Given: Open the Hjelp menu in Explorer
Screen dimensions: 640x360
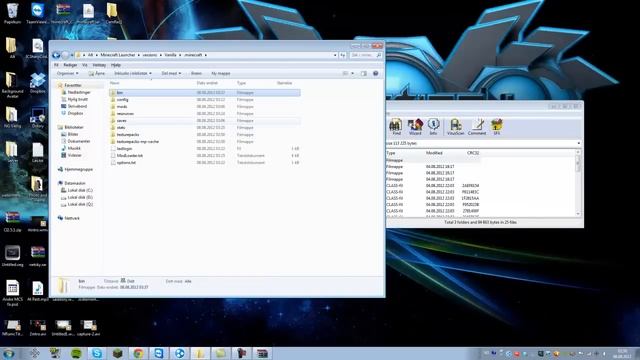Looking at the screenshot, I should click(116, 65).
